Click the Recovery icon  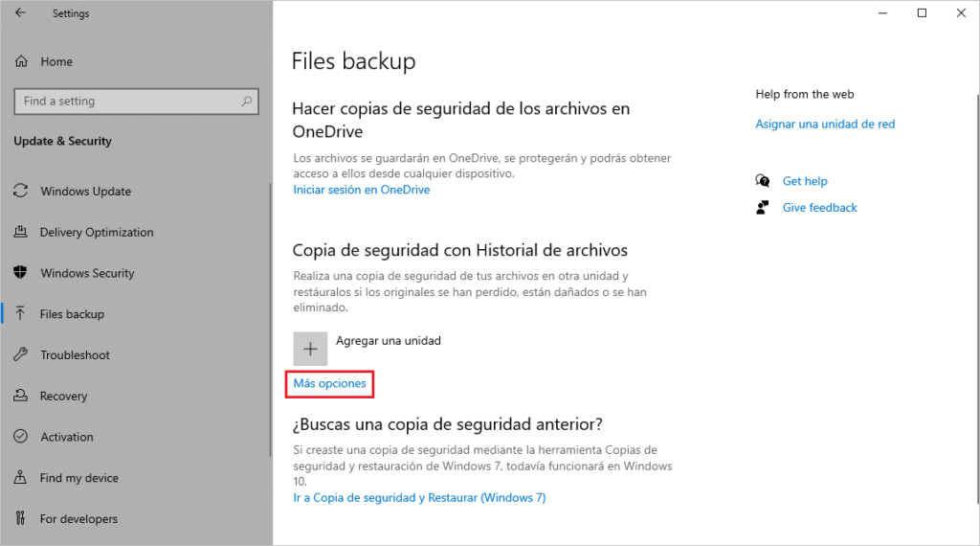21,396
